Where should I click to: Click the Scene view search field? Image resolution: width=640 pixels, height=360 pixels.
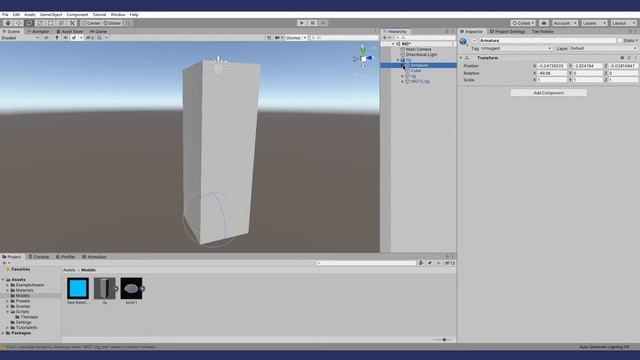click(x=344, y=38)
